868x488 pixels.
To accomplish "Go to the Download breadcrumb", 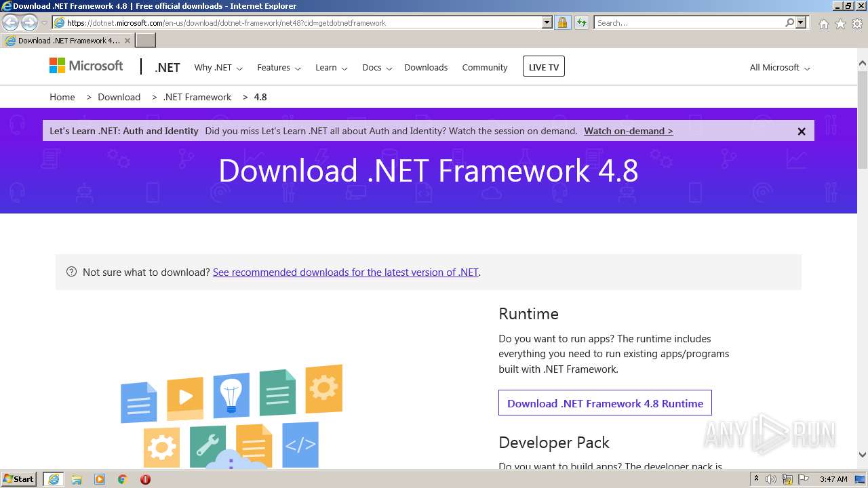I will coord(119,97).
